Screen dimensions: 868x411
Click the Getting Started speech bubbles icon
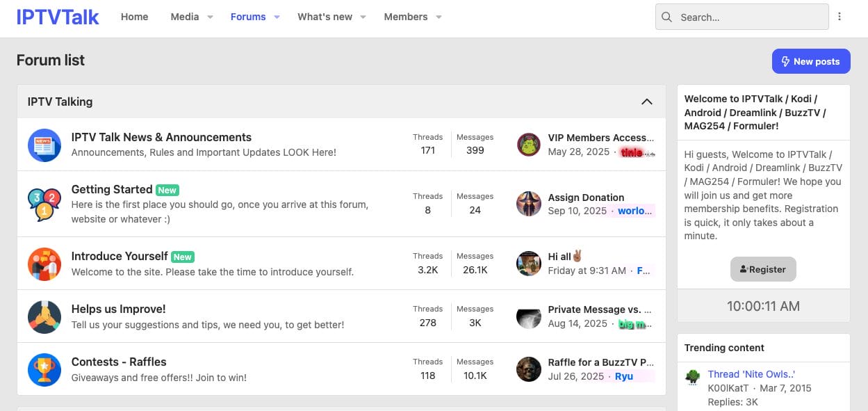point(44,204)
